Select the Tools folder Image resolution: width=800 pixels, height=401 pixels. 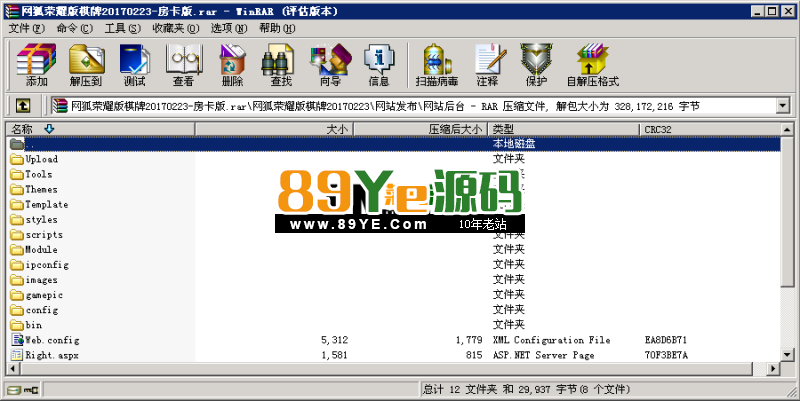click(x=32, y=174)
